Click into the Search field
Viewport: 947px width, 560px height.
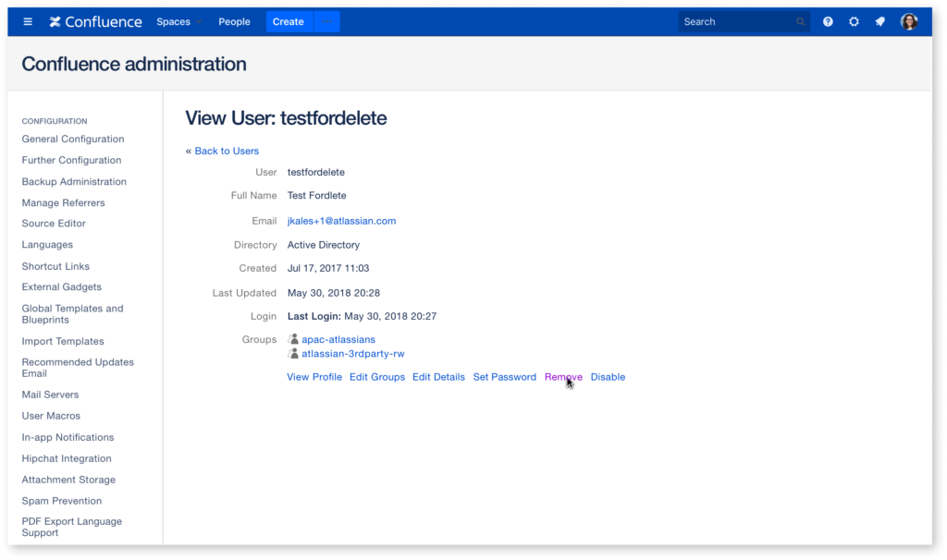(x=735, y=21)
